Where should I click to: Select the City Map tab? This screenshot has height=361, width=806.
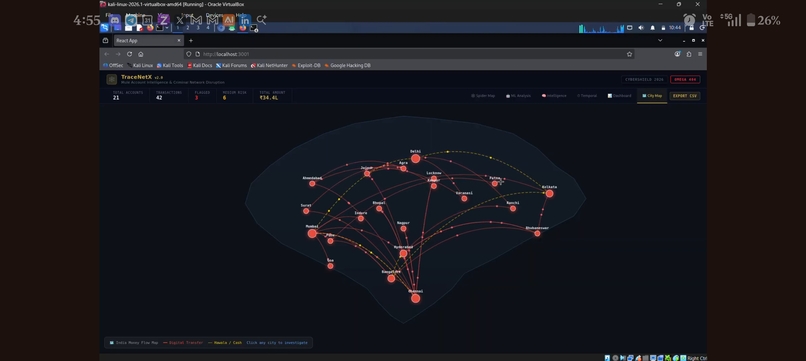point(652,96)
